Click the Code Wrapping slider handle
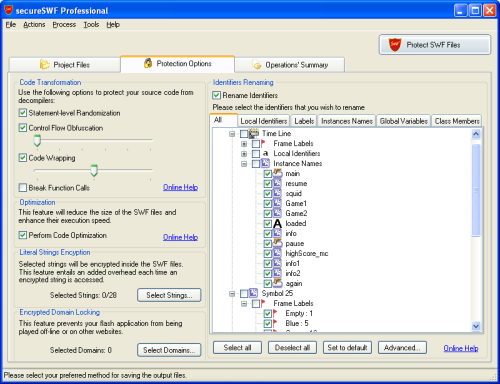500x384 pixels. click(94, 170)
